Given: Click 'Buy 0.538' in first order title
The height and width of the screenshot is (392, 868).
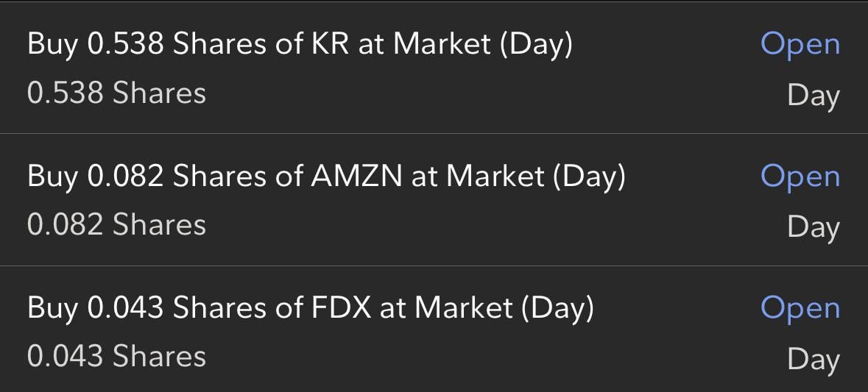Looking at the screenshot, I should (95, 45).
